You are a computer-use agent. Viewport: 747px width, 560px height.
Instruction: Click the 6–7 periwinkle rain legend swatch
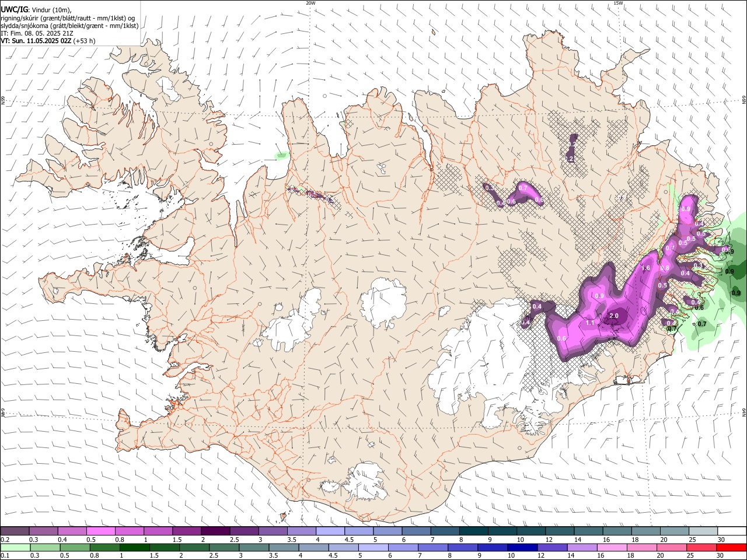(x=403, y=547)
